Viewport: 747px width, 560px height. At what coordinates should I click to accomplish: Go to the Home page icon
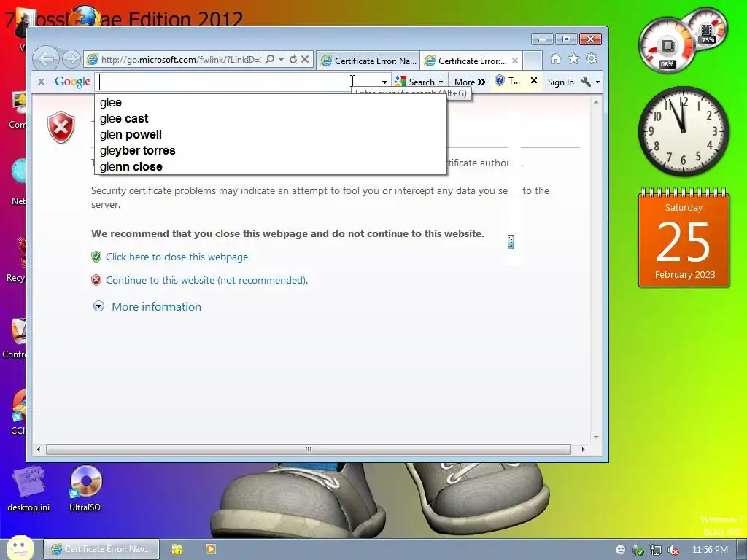[555, 59]
